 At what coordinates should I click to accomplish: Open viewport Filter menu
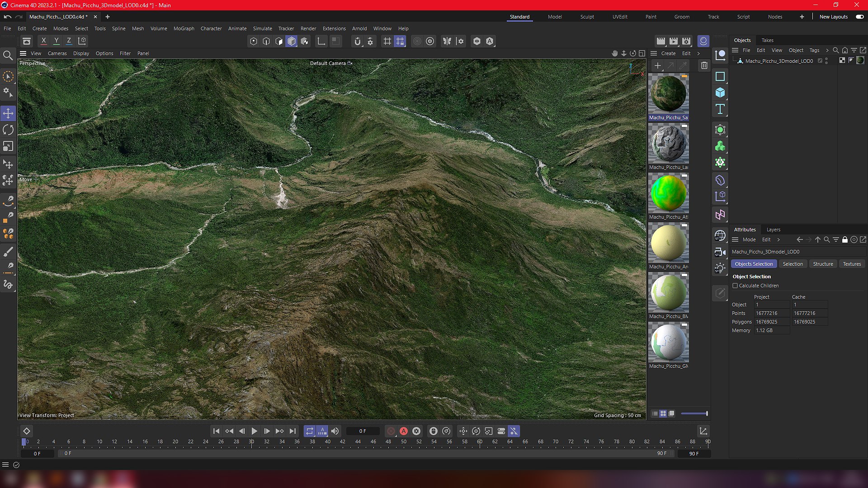point(125,53)
